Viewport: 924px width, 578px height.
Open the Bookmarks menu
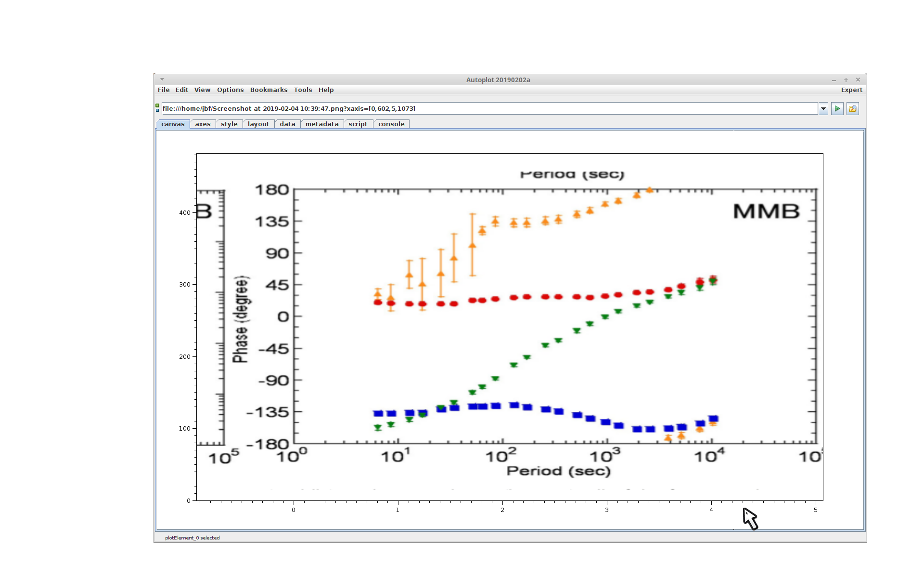269,90
